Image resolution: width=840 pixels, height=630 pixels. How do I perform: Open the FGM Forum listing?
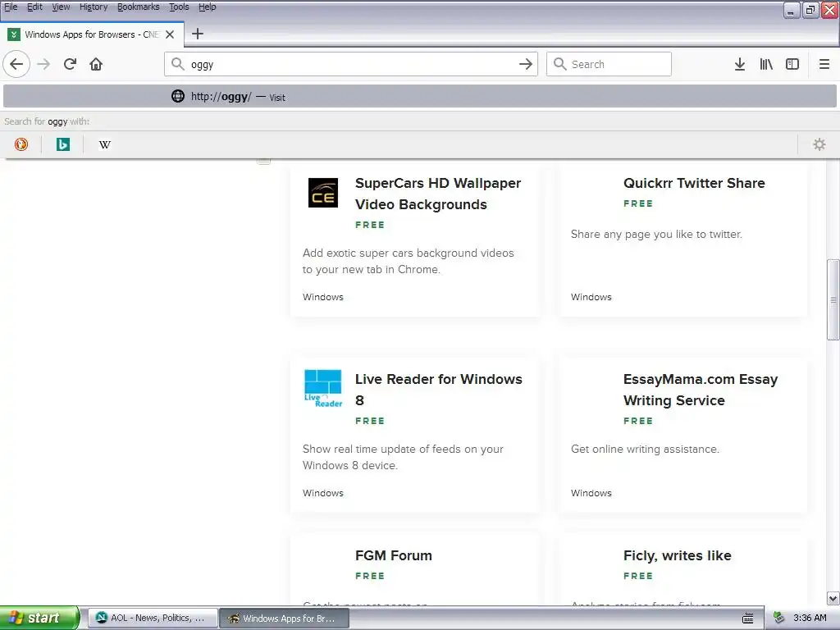coord(393,555)
